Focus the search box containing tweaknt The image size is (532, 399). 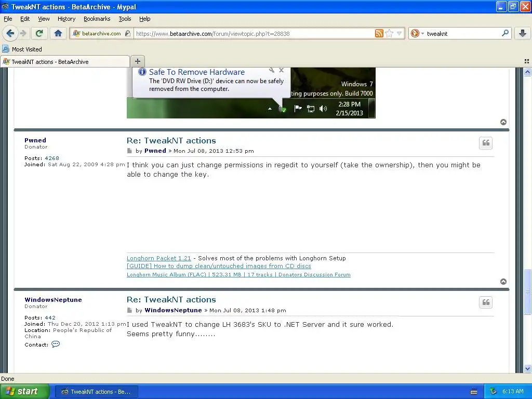tap(463, 34)
